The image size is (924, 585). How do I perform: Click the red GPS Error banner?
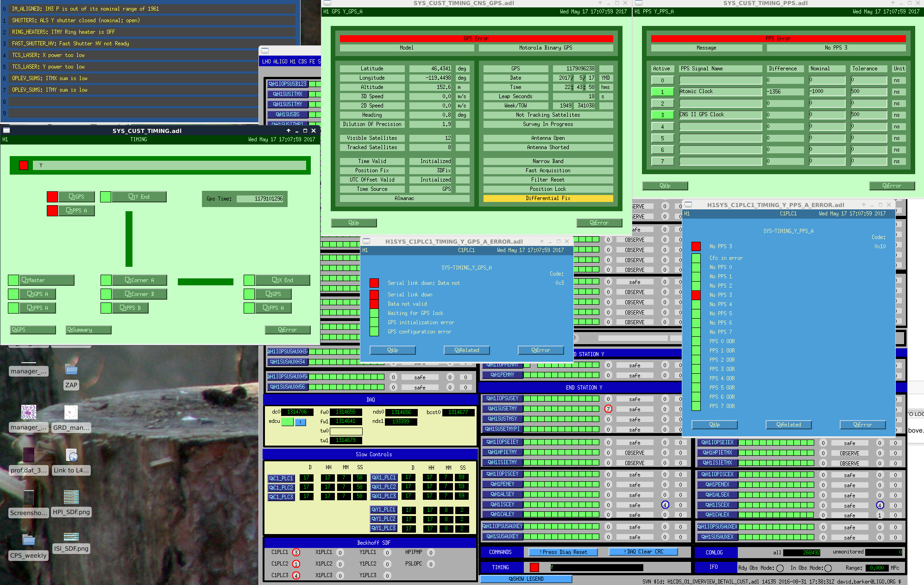pyautogui.click(x=476, y=38)
